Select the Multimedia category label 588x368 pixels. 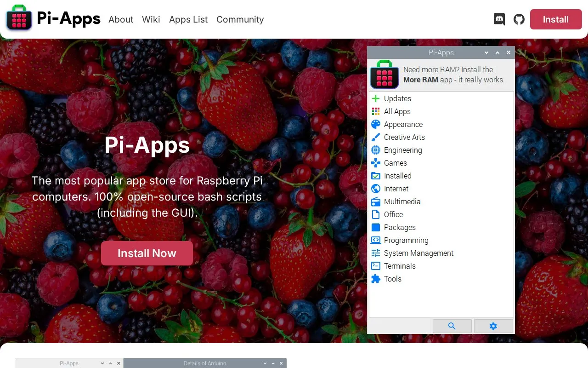[402, 201]
